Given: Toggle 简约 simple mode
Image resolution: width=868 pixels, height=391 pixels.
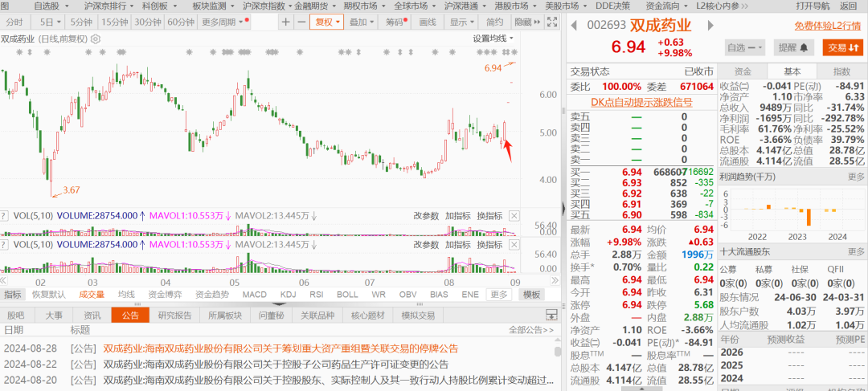Looking at the screenshot, I should [x=494, y=22].
